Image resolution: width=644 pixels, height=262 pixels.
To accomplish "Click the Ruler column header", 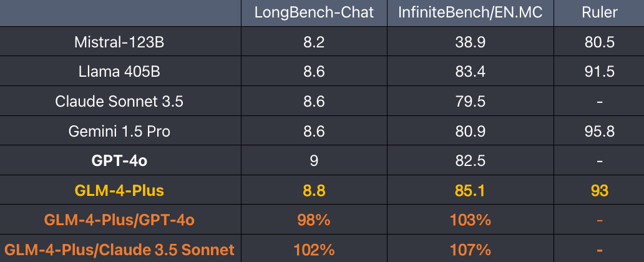I will pos(600,12).
